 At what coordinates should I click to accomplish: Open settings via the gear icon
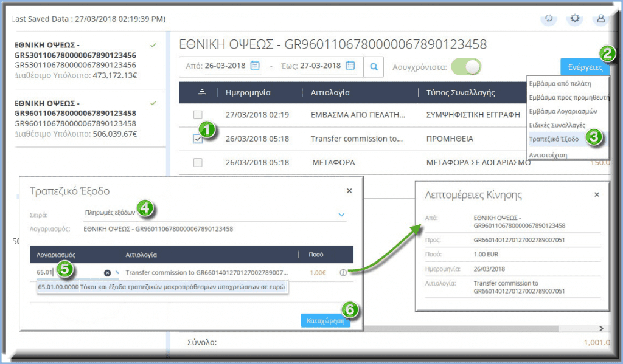(x=574, y=19)
